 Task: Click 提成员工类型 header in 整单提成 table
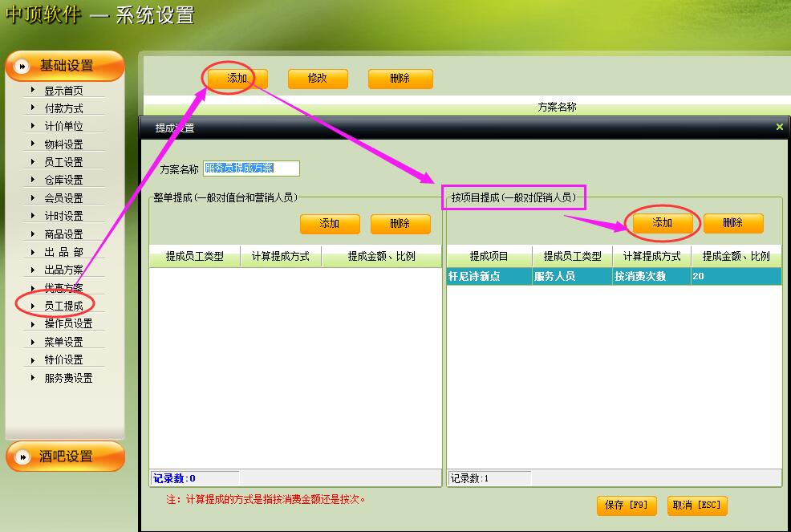pos(195,257)
